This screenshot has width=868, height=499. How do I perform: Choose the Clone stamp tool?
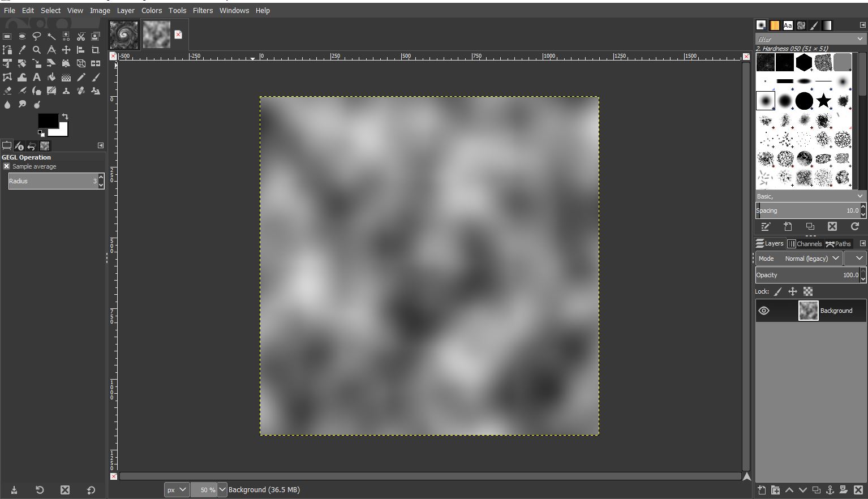66,91
